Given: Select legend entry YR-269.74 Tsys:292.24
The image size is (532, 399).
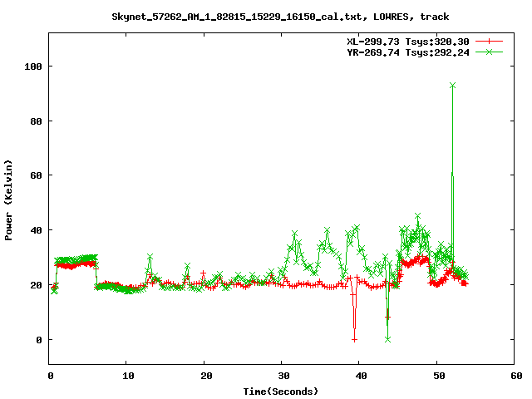Looking at the screenshot, I should coord(408,52).
